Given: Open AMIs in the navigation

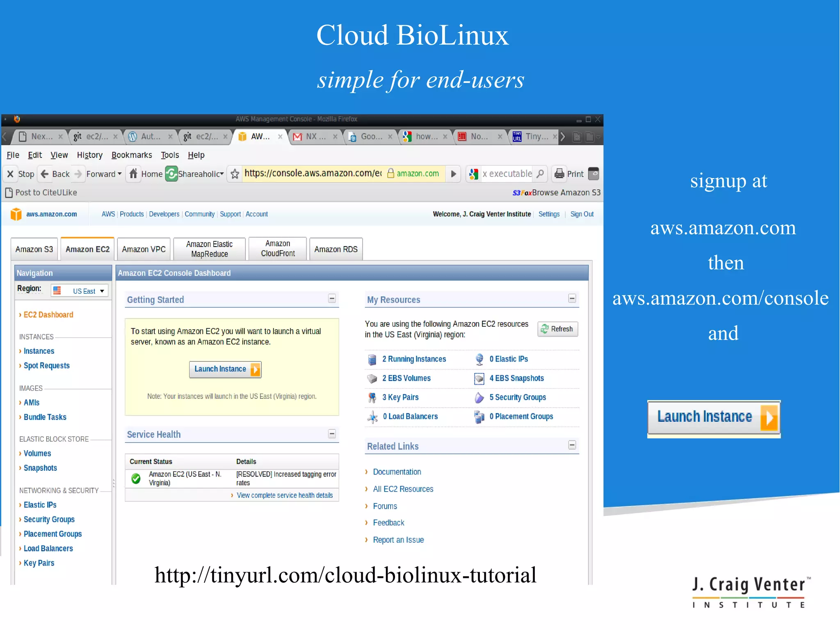Looking at the screenshot, I should click(x=31, y=403).
